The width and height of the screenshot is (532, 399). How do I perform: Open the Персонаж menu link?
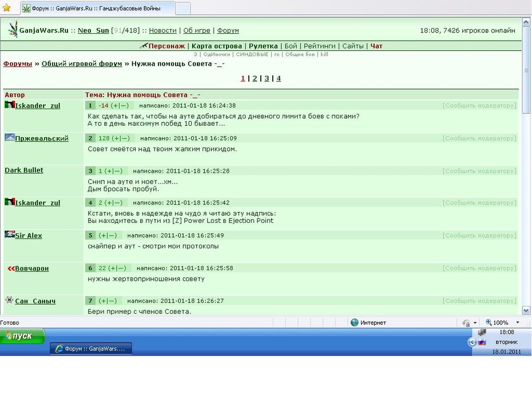pyautogui.click(x=166, y=46)
